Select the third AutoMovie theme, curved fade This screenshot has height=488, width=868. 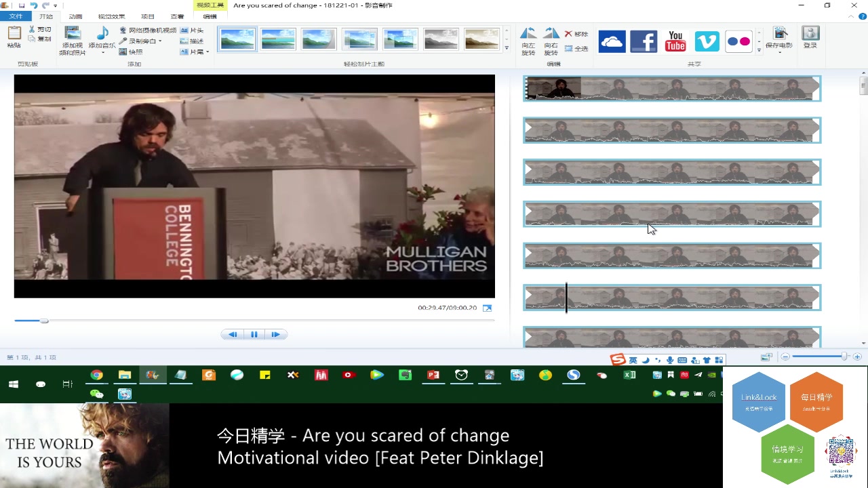319,39
